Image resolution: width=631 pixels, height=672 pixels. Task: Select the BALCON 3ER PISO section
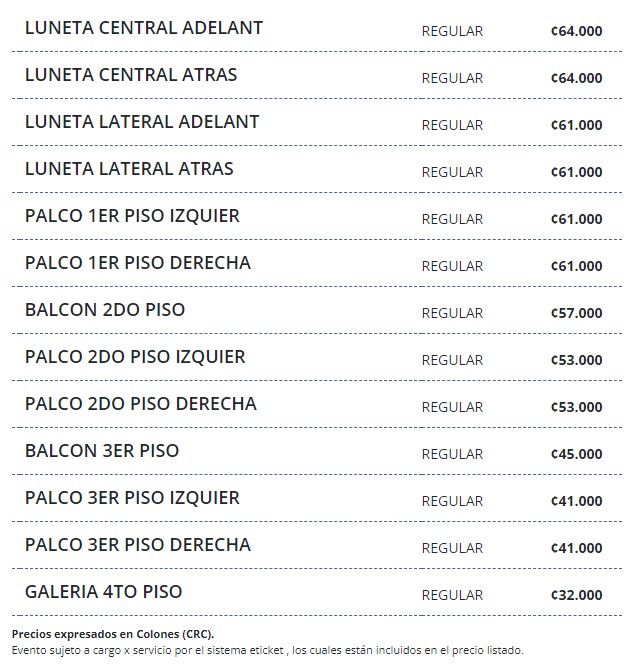[x=102, y=451]
